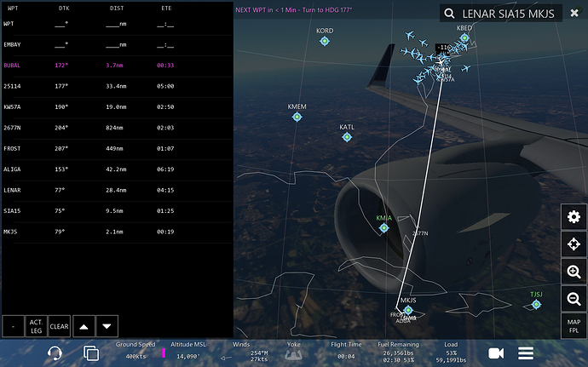Select the MKJS destination airport marker
The image size is (588, 367).
point(408,310)
